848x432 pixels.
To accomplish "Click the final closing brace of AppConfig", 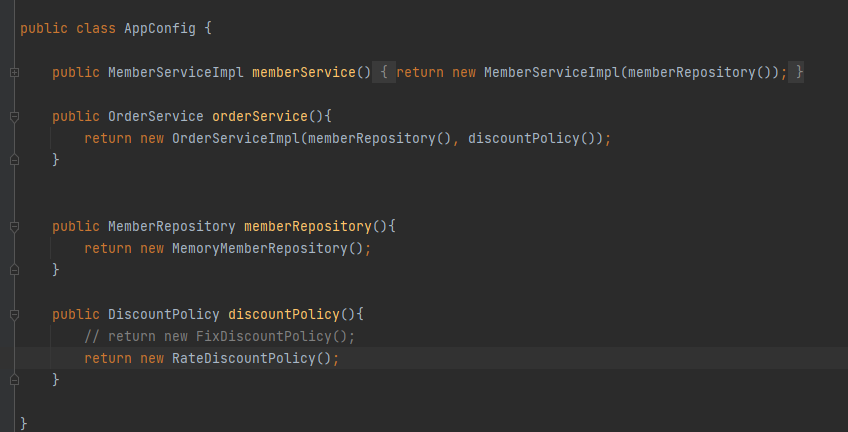I will [x=24, y=423].
